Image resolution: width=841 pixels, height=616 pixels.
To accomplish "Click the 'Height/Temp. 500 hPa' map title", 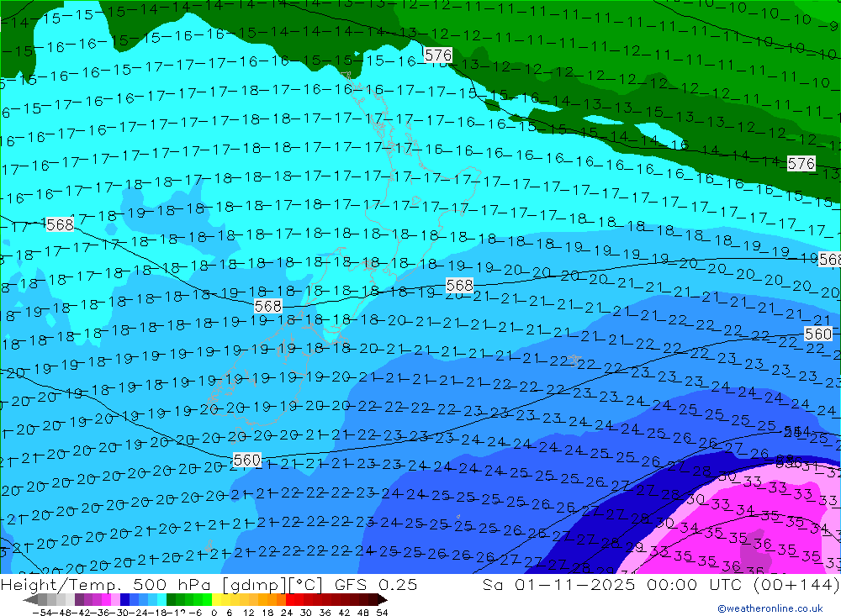I will (x=106, y=584).
